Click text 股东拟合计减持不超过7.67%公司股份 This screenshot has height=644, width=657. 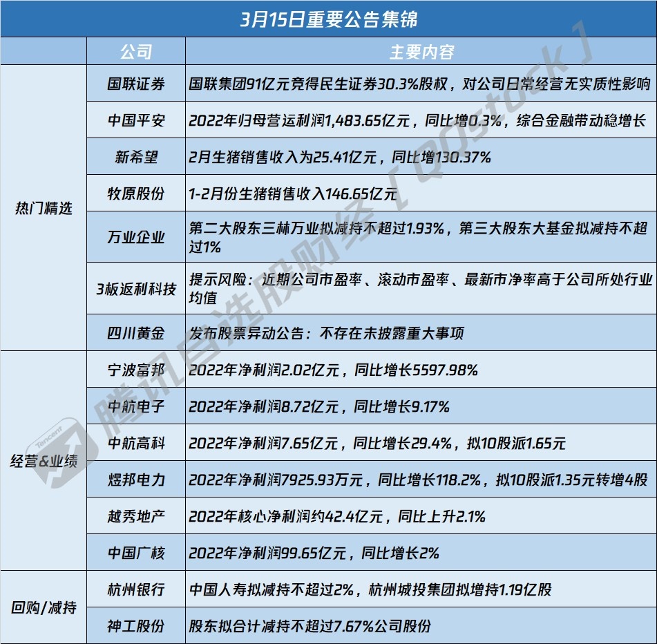[x=310, y=626]
